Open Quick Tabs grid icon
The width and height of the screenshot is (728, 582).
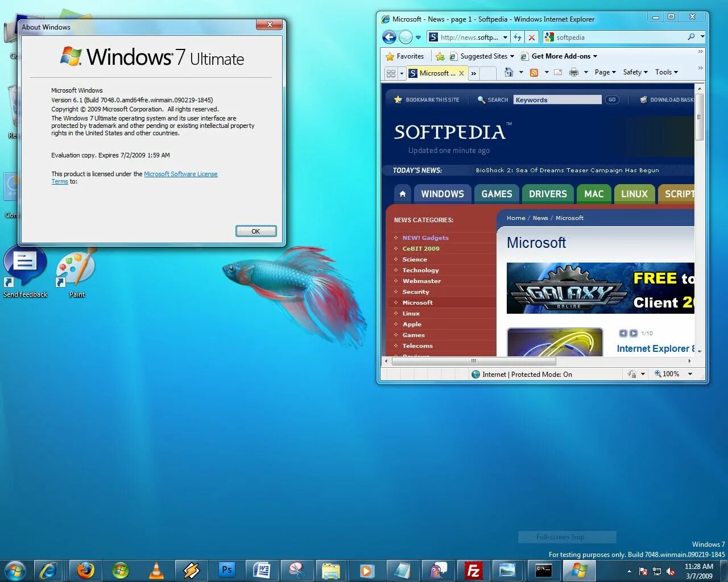point(391,73)
